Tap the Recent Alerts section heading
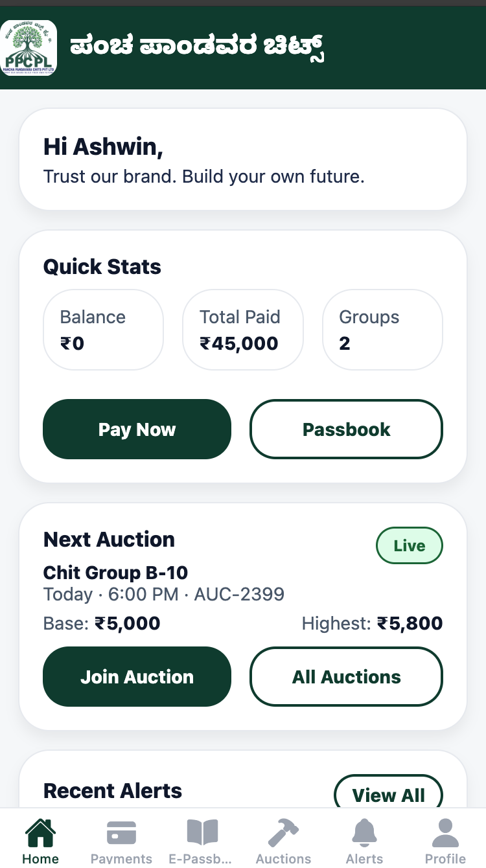The height and width of the screenshot is (868, 486). pos(113,791)
